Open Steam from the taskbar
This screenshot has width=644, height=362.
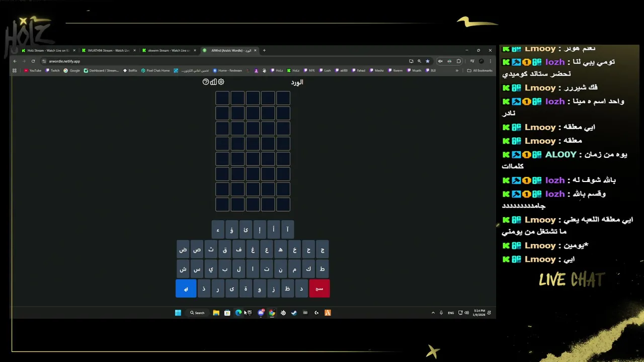point(294,313)
